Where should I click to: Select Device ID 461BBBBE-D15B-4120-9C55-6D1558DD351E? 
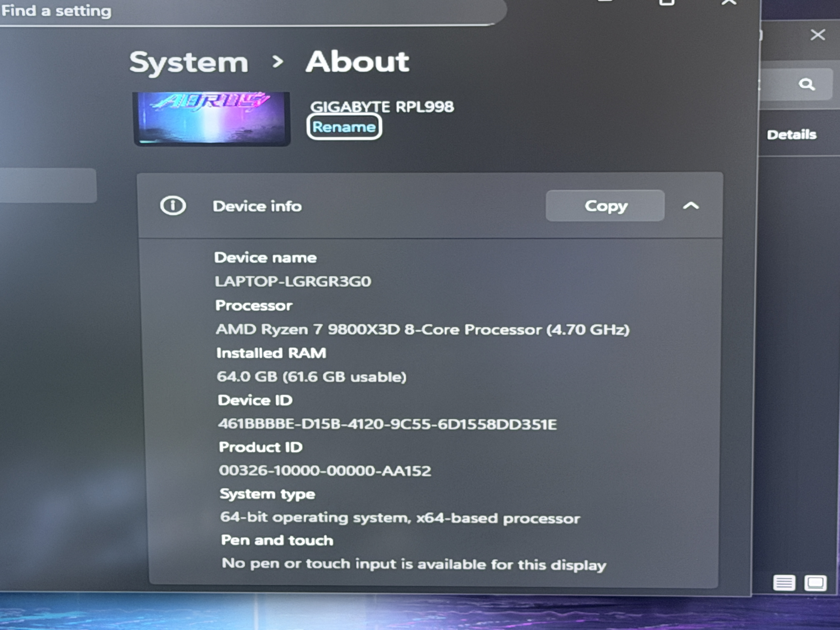tap(387, 424)
